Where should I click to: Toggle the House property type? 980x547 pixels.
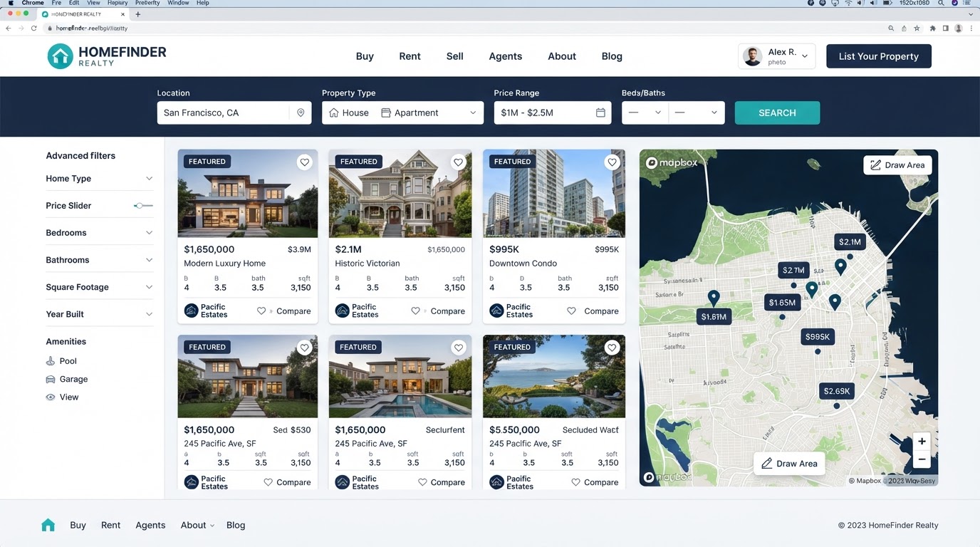[348, 113]
